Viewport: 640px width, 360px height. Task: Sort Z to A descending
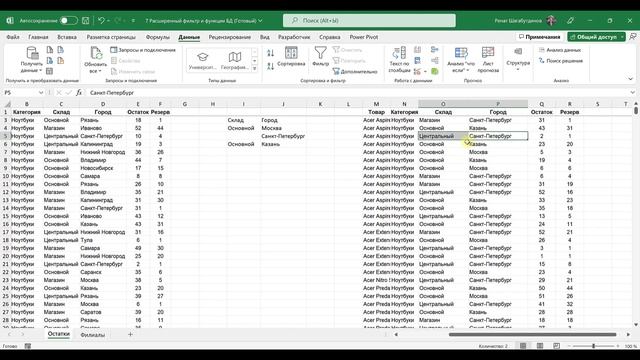(270, 66)
